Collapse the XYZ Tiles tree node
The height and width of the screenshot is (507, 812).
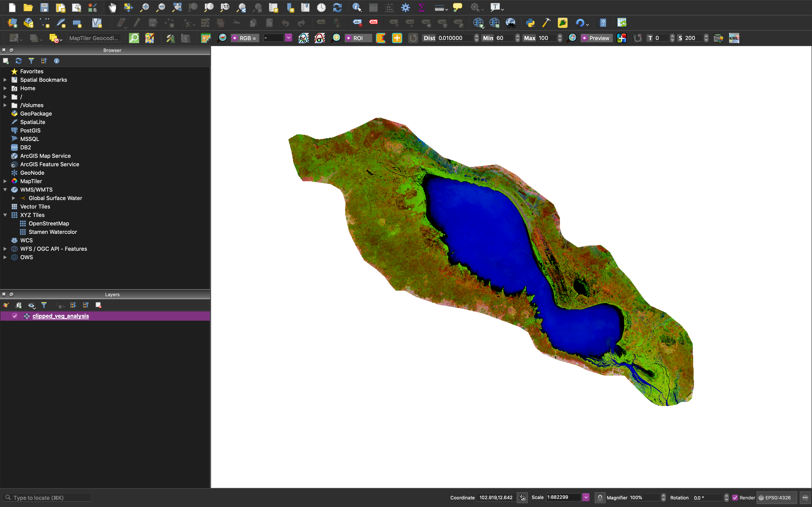(5, 215)
